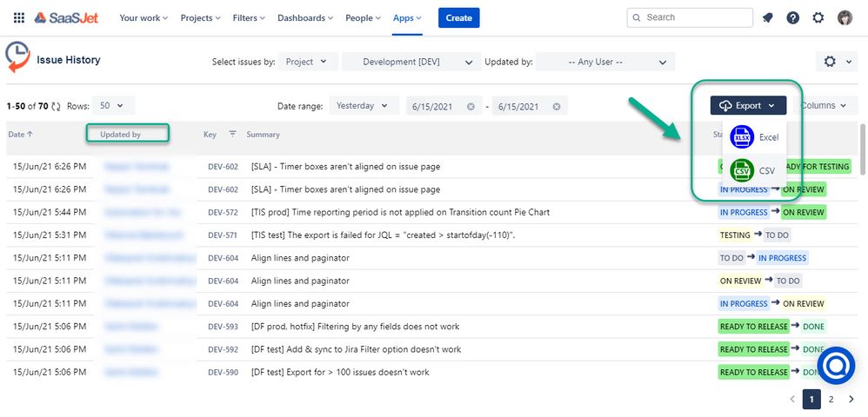868x417 pixels.
Task: Open the Issue History settings gear
Action: 830,62
